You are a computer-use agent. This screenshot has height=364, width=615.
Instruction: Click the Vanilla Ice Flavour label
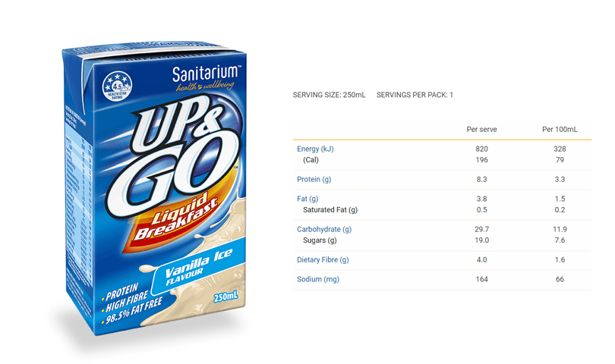pyautogui.click(x=200, y=266)
